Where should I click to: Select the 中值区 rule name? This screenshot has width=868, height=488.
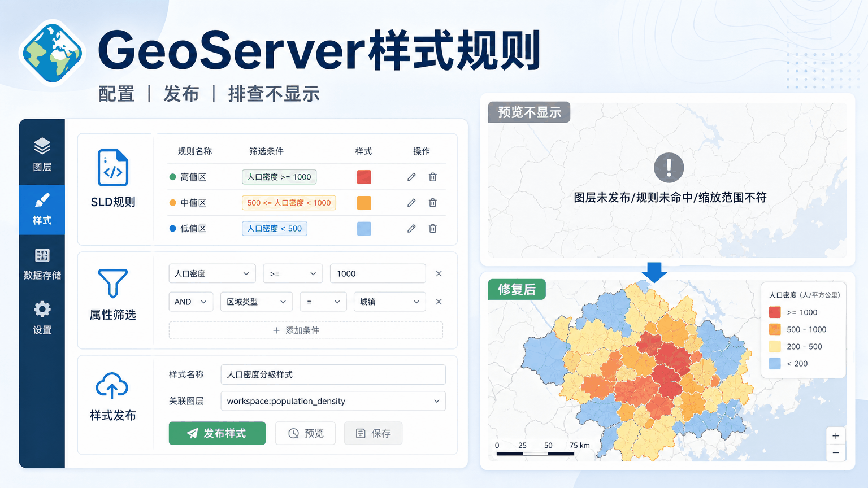[193, 203]
